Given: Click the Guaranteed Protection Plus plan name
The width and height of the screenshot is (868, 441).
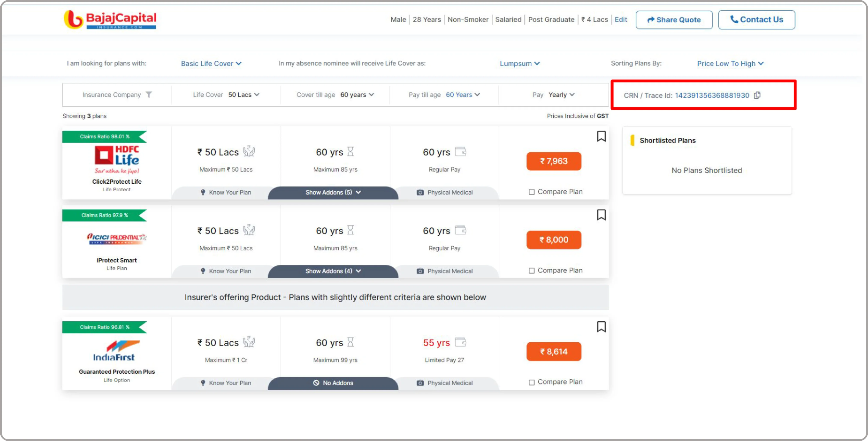Looking at the screenshot, I should tap(117, 372).
